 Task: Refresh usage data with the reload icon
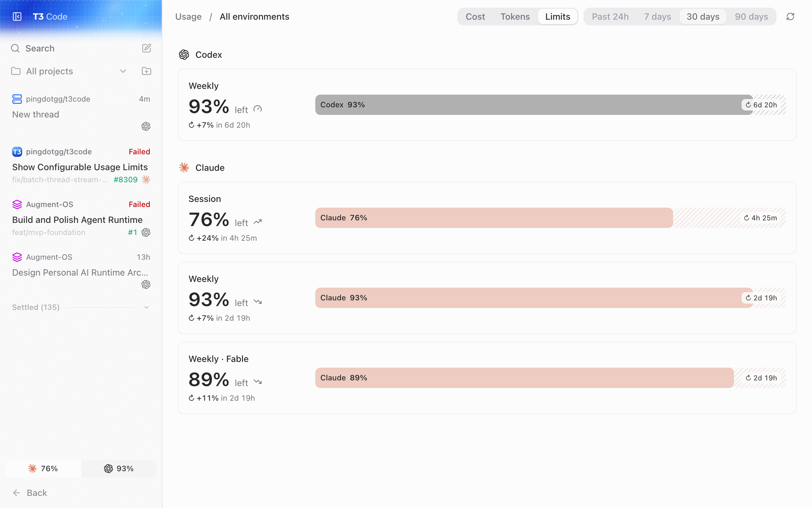pos(790,17)
